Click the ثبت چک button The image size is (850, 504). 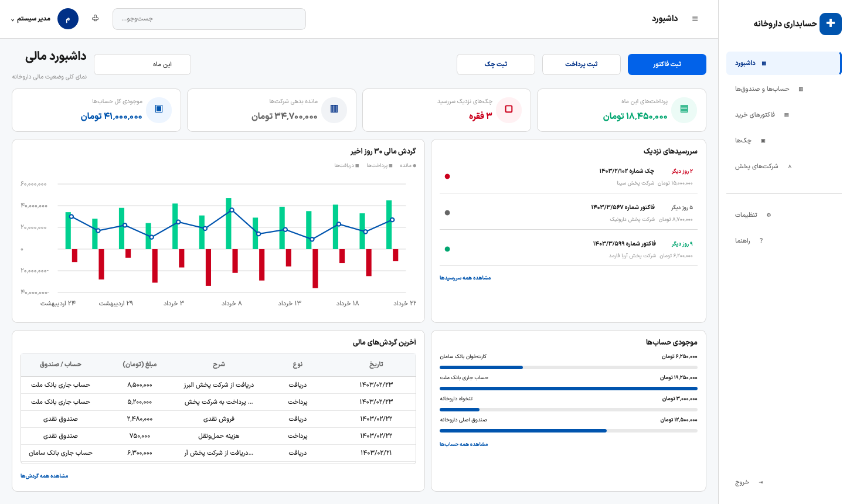pos(496,64)
